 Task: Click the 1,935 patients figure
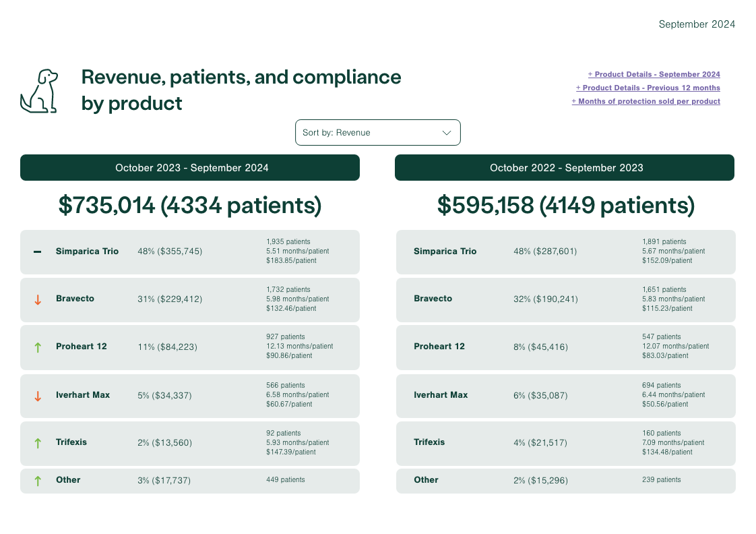pos(288,241)
